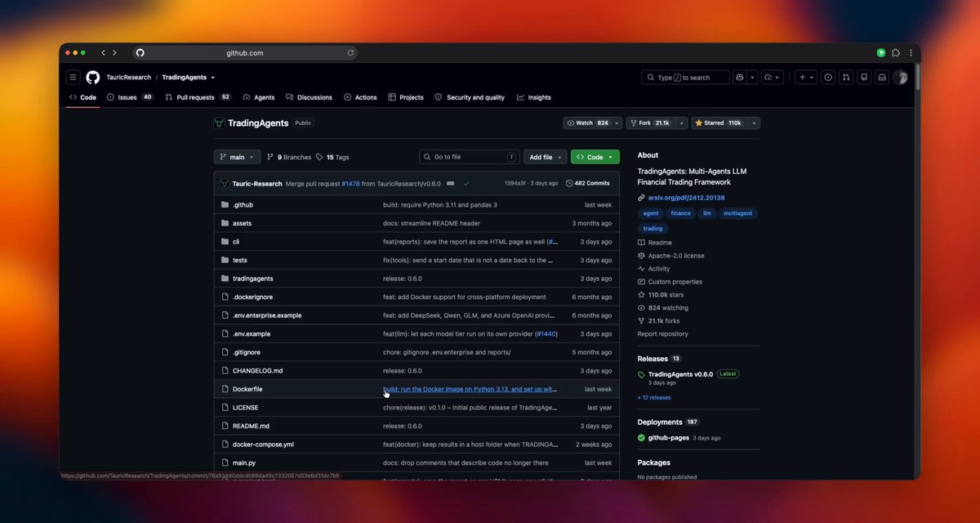Open the Dockerfile file

247,389
